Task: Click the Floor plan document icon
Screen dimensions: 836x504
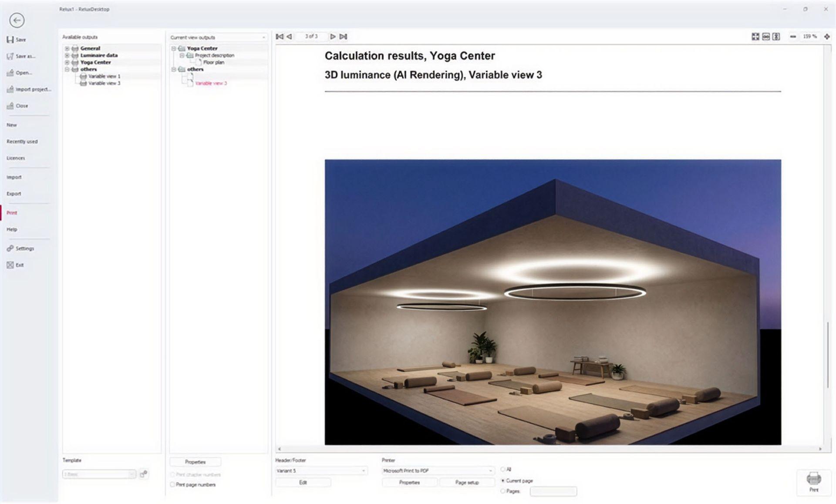Action: (199, 62)
